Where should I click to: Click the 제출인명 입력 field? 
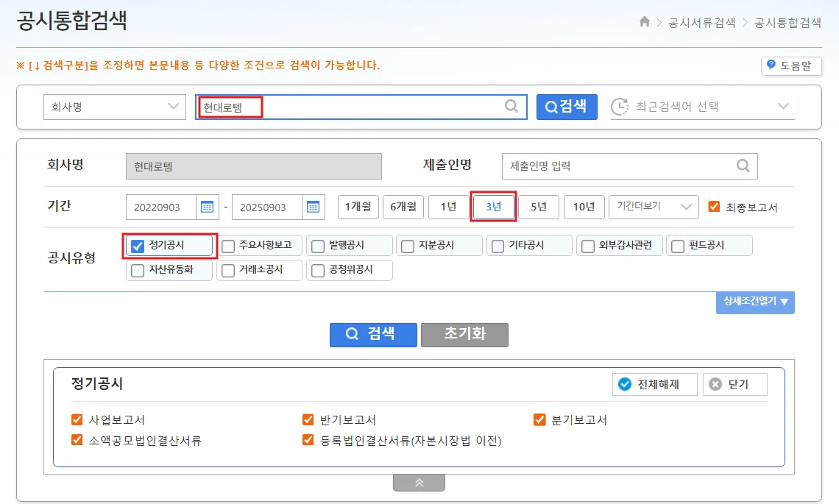coord(630,166)
